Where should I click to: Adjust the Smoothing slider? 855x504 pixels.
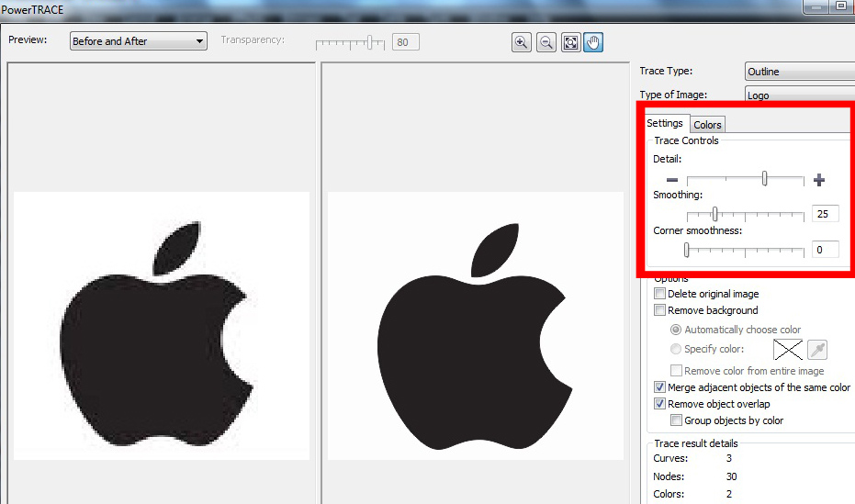[x=714, y=214]
